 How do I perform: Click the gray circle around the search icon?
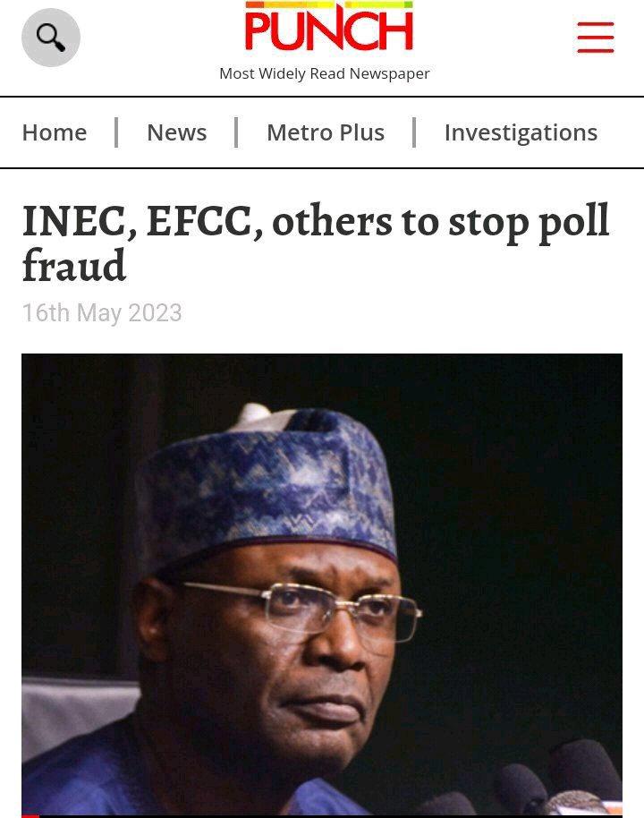click(x=51, y=37)
